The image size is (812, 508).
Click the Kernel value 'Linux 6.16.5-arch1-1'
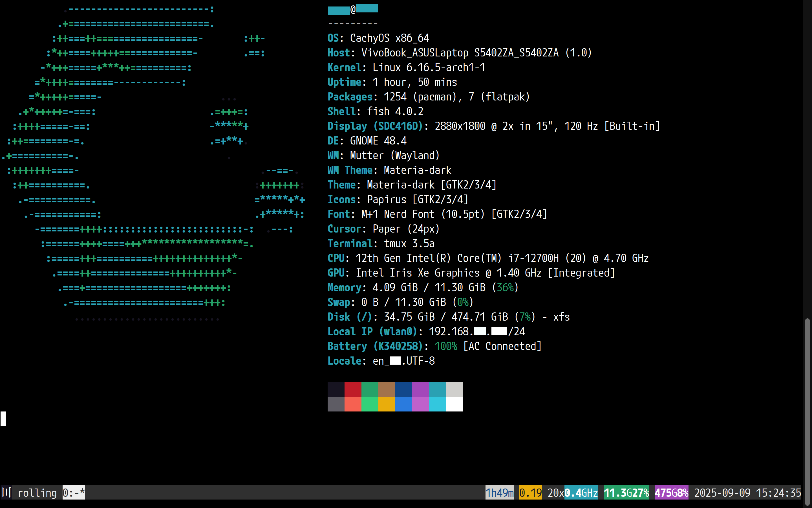[429, 67]
